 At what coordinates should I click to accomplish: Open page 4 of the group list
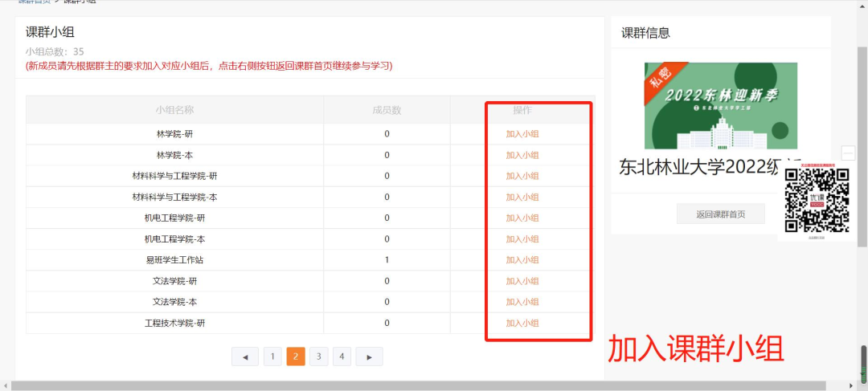click(342, 356)
